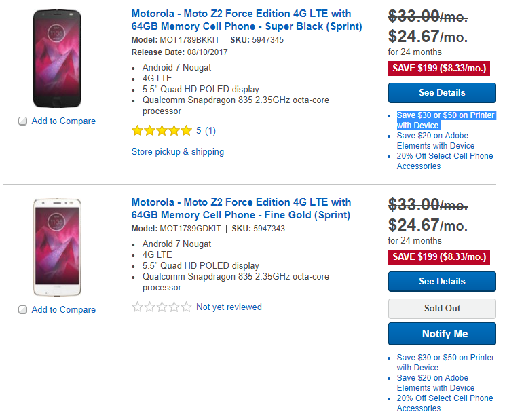Check Add to Compare for Super Black phone
Screen dimensions: 505x420
pos(23,121)
